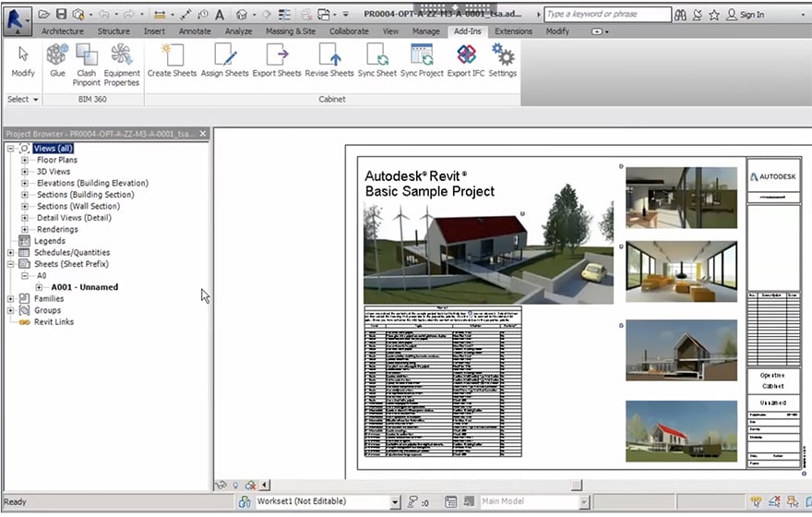
Task: Expand Sections (Building Section) node
Action: tap(24, 195)
